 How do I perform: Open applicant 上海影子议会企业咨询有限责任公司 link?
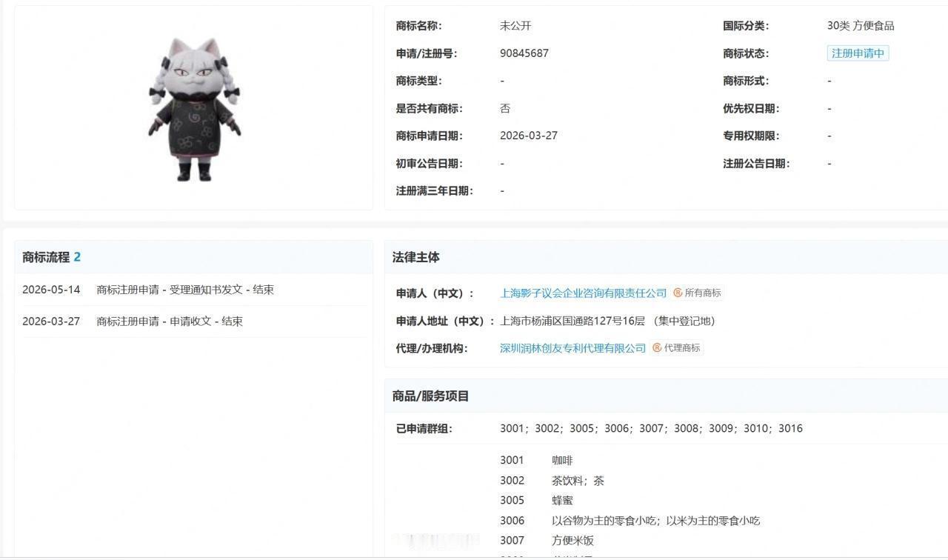584,293
